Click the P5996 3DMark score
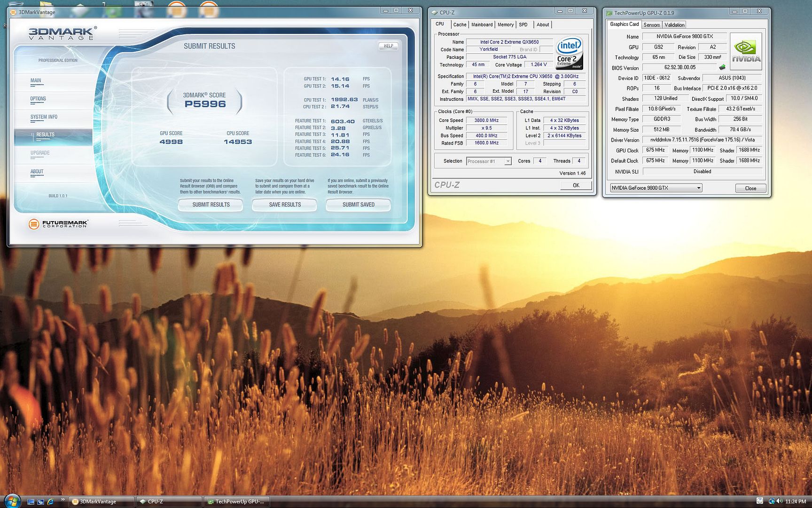The height and width of the screenshot is (508, 812). click(205, 104)
